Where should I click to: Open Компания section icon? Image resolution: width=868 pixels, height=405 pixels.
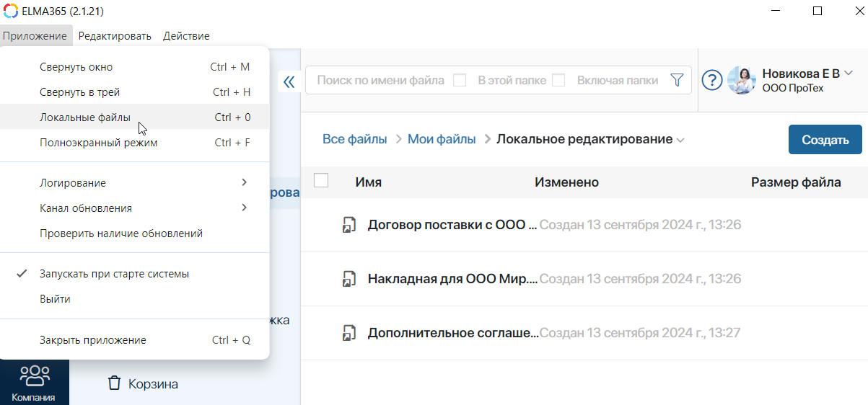(x=35, y=375)
